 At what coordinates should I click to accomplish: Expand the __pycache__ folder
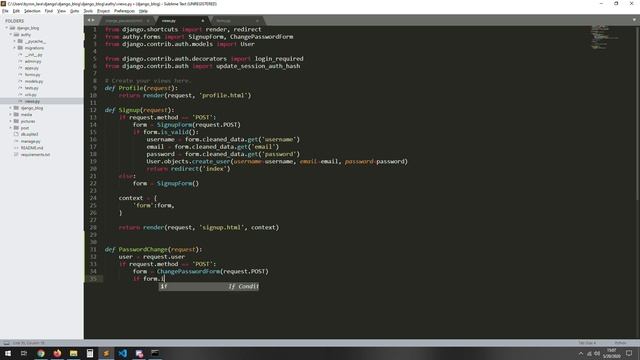pyautogui.click(x=15, y=41)
